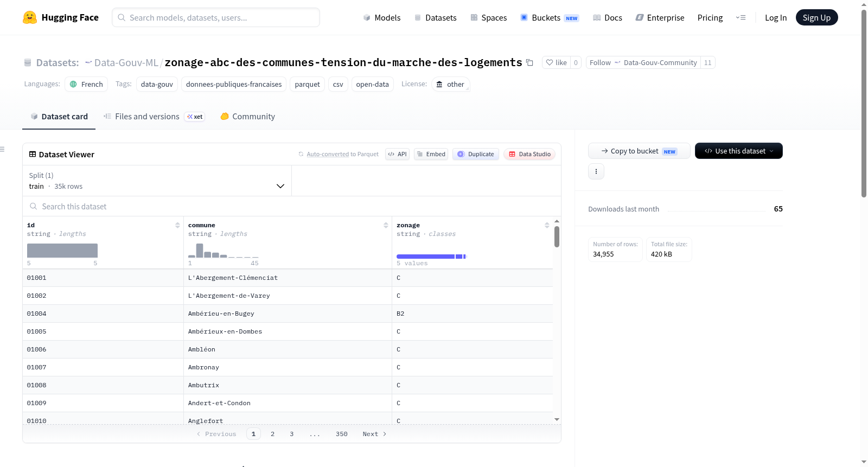Click the like count 0
The width and height of the screenshot is (868, 467).
(x=576, y=62)
